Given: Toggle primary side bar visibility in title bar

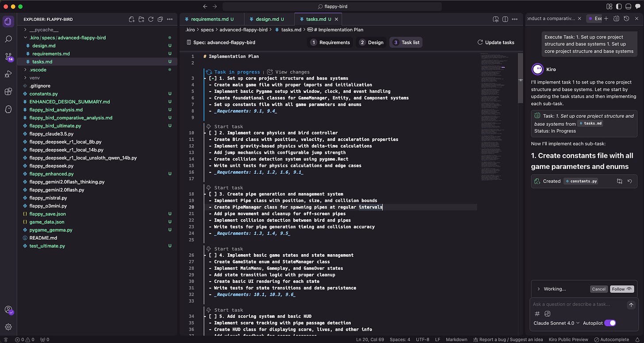Looking at the screenshot, I should [x=619, y=7].
